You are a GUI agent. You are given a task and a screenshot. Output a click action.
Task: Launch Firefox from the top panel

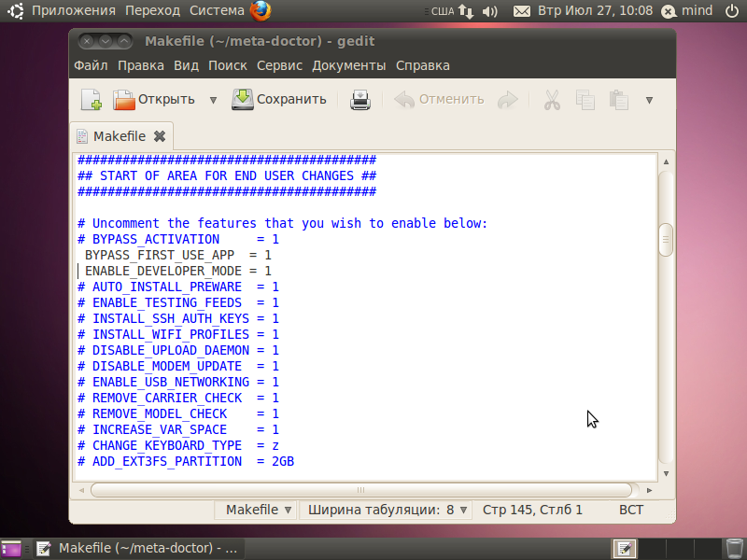tap(261, 11)
